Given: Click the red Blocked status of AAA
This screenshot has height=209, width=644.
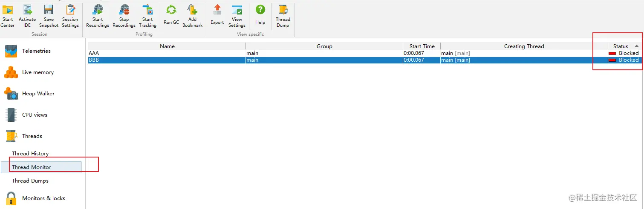Looking at the screenshot, I should point(624,53).
